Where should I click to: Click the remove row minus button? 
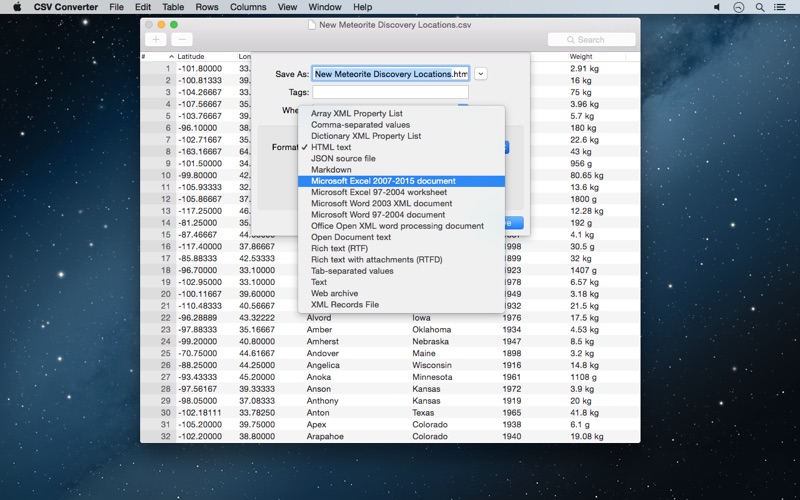182,39
